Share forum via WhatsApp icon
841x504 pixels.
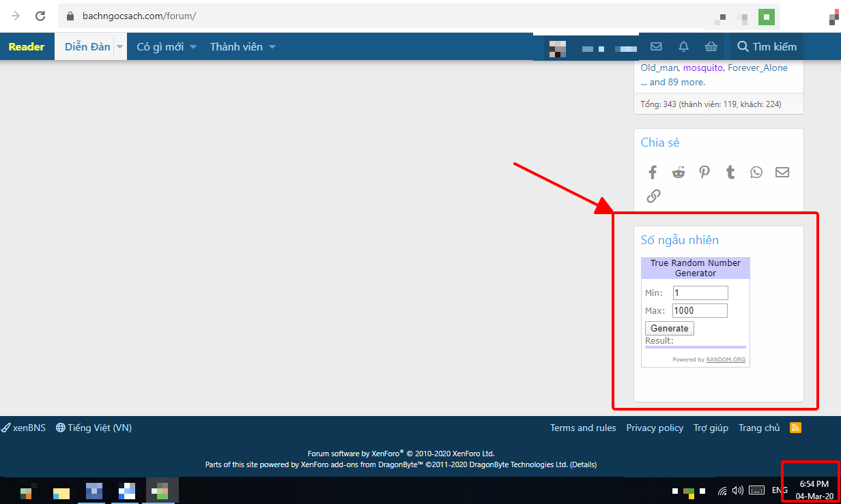click(x=756, y=172)
